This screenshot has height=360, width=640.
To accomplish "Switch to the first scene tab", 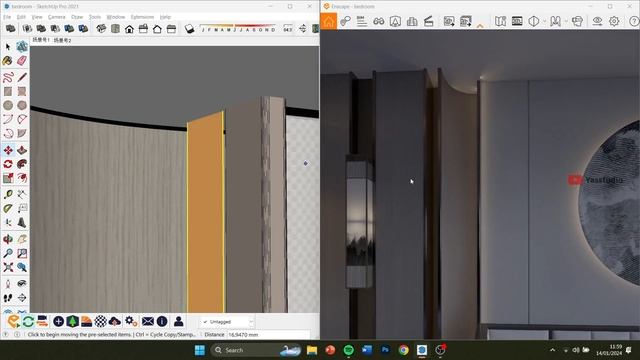I will pyautogui.click(x=41, y=40).
